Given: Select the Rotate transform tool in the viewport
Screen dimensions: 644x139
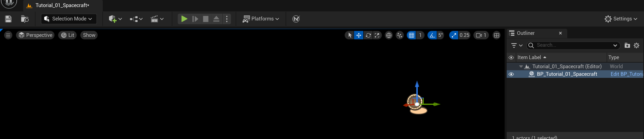Looking at the screenshot, I should pyautogui.click(x=368, y=35).
